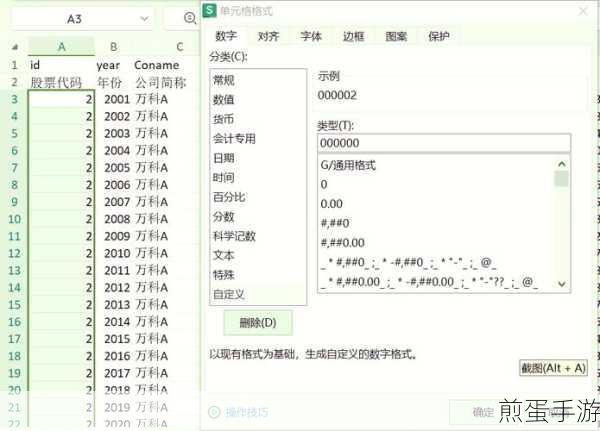Screen dimensions: 600x431
Task: Switch to the 数字 tab
Action: pyautogui.click(x=226, y=36)
